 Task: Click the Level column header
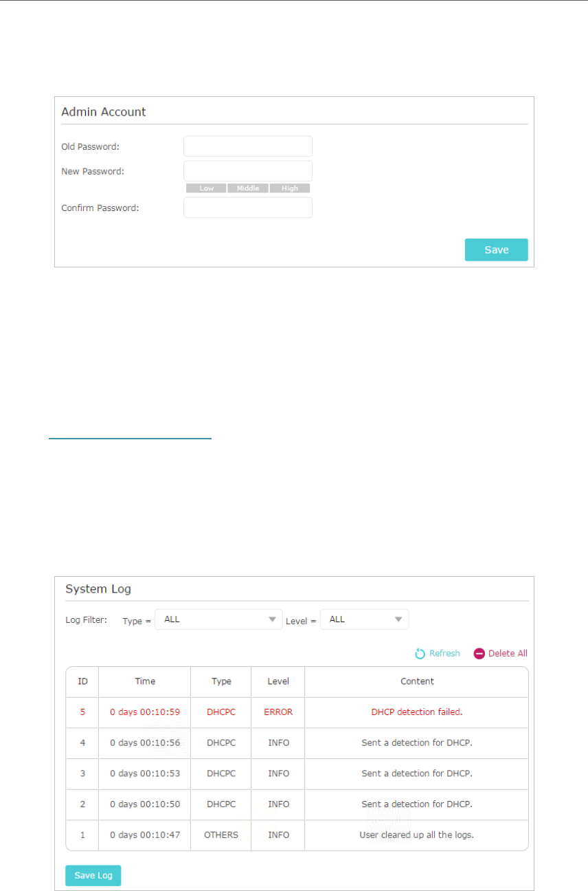coord(278,681)
